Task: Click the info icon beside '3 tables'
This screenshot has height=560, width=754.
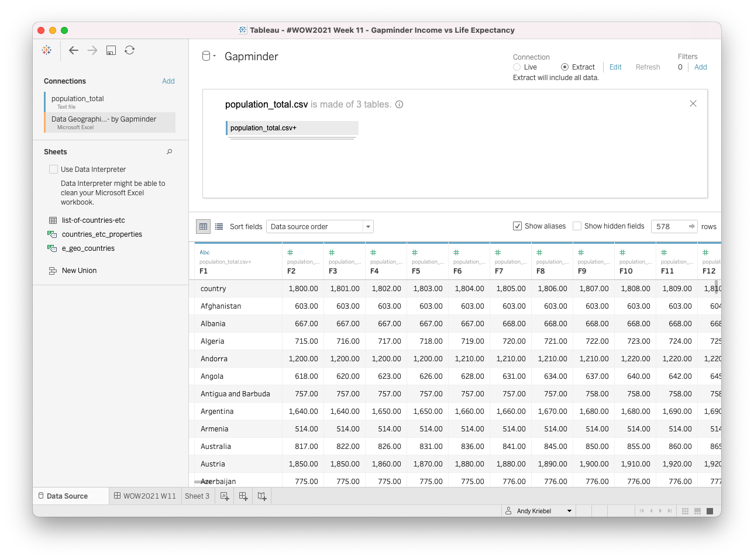Action: click(400, 105)
